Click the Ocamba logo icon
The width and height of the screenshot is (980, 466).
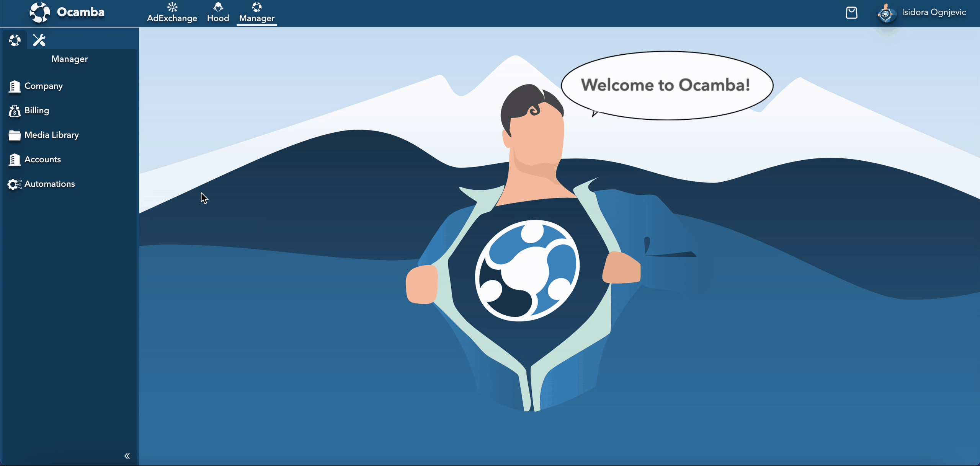click(x=40, y=12)
